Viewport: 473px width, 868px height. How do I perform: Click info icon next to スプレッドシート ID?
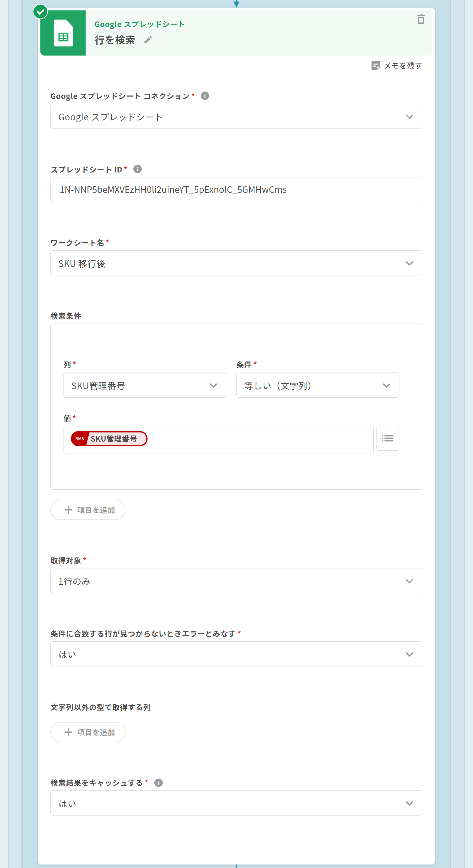137,169
